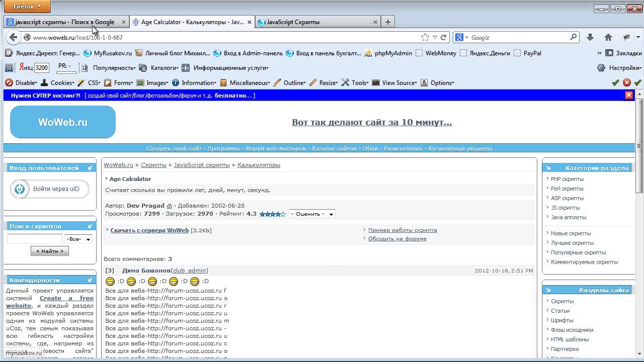Viewport: 644px width, 362px height.
Task: Collapse the Поиск скриптов panel
Action: [90, 226]
